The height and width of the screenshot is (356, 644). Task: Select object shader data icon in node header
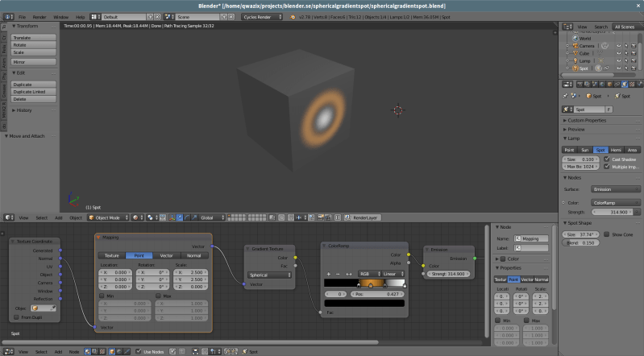(112, 352)
